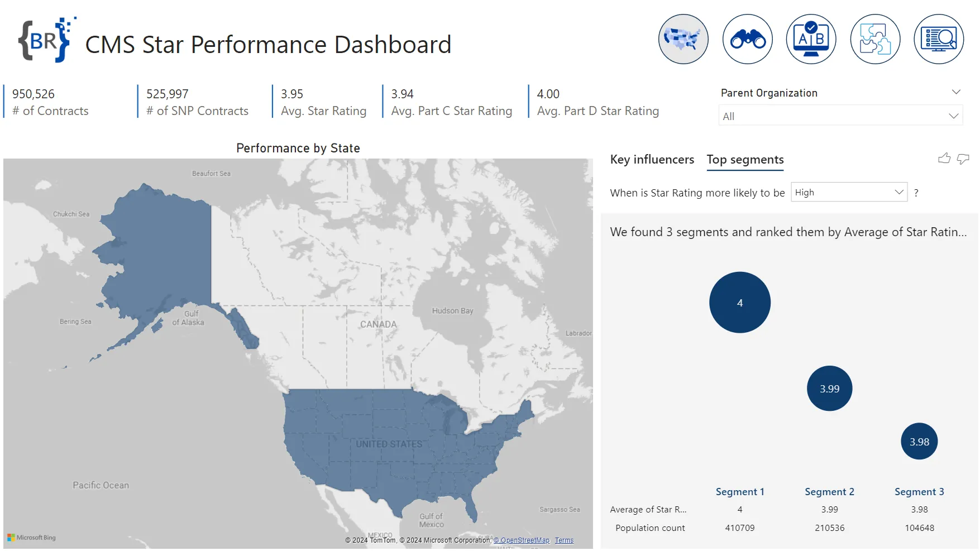Collapse the Parent Organization slicer header chevron
980x551 pixels.
(956, 92)
